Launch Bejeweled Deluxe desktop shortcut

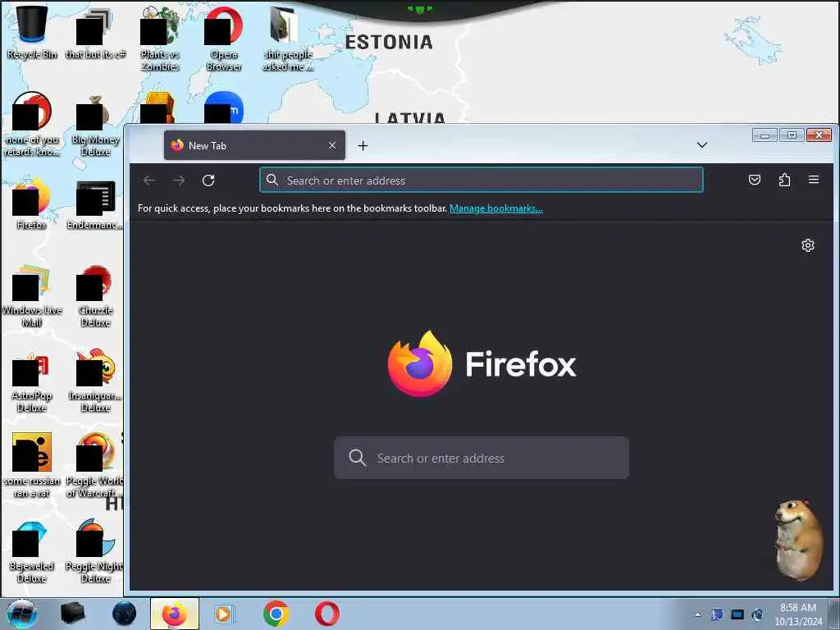coord(32,552)
